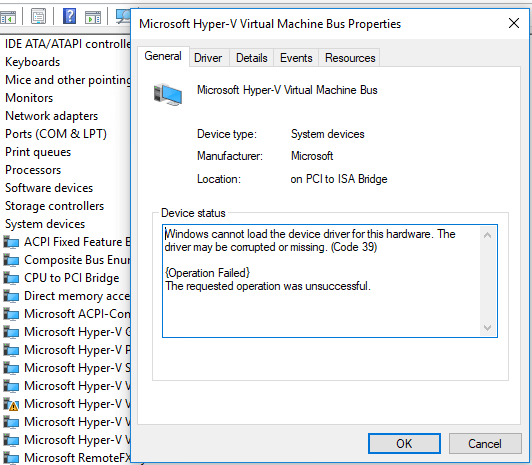The height and width of the screenshot is (465, 532).
Task: Open the Details tab
Action: point(252,58)
